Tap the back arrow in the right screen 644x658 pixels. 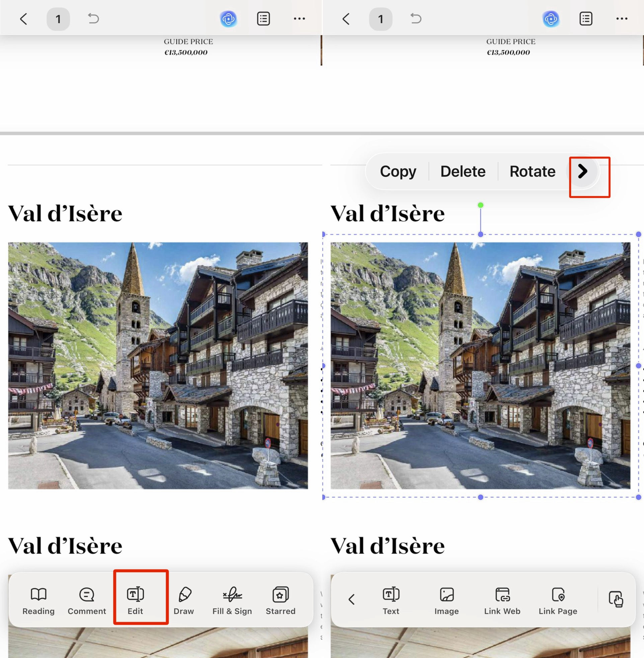click(346, 19)
